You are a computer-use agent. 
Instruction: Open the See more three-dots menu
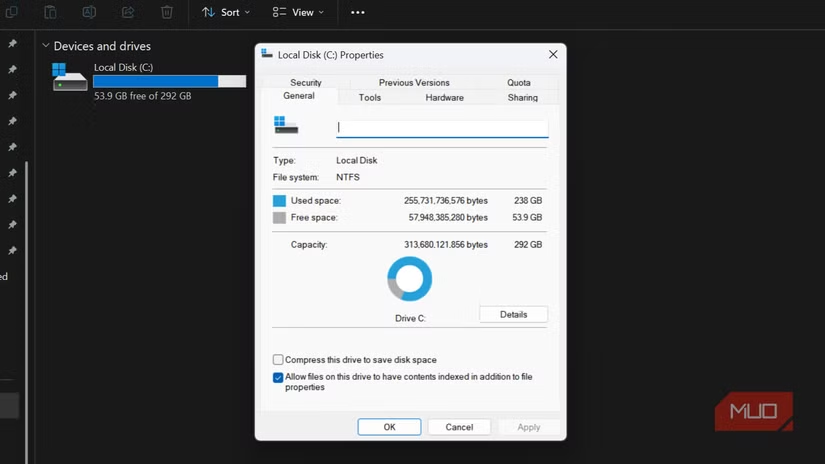[358, 12]
